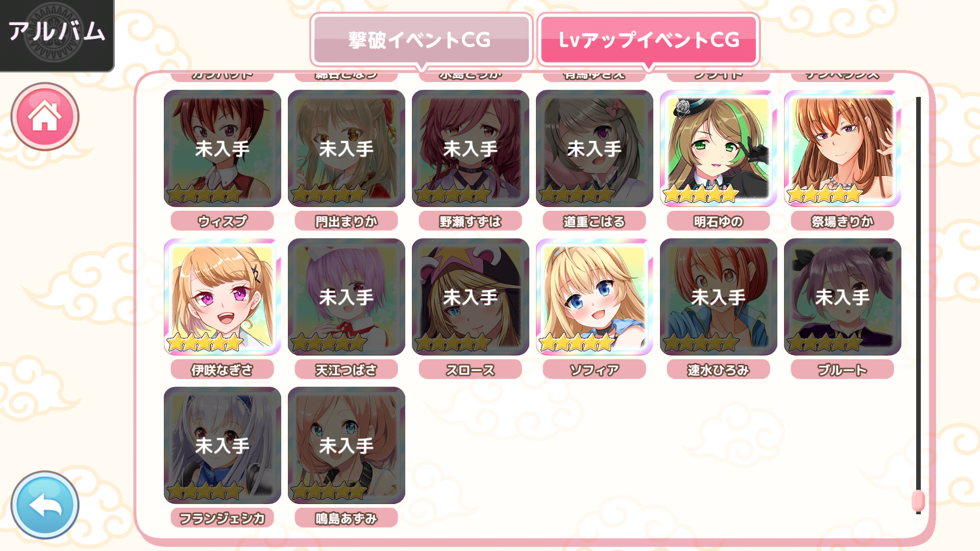Viewport: 980px width, 551px height.
Task: Choose locked 天江つばさ card
Action: coord(346,297)
